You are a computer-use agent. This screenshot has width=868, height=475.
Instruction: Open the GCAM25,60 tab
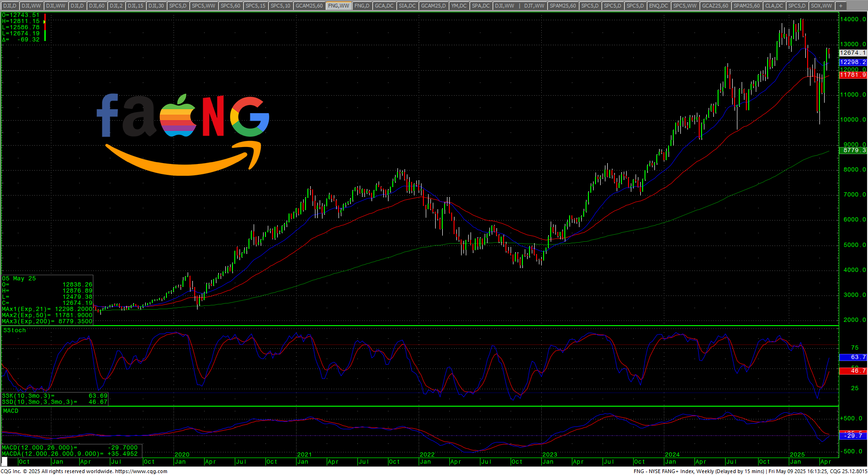click(309, 6)
